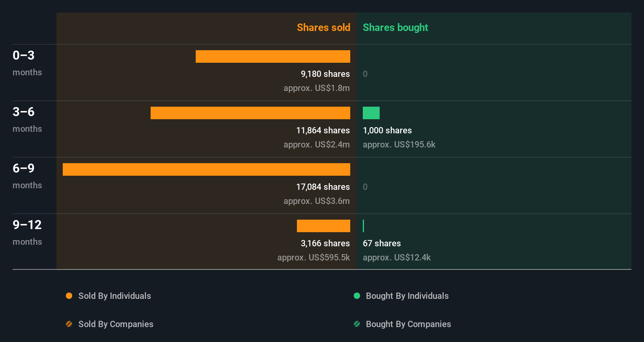Select the 3–6 months green bought bar
Screen dimensions: 644x342
pos(371,113)
